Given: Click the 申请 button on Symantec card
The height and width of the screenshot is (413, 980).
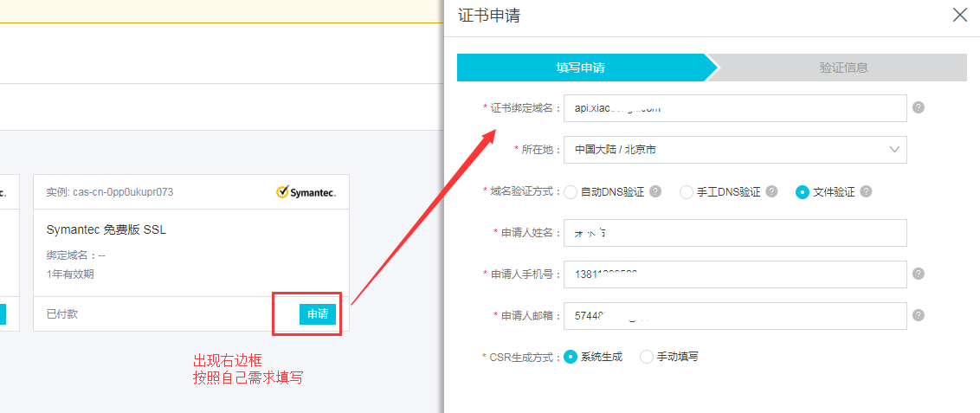Looking at the screenshot, I should click(317, 313).
